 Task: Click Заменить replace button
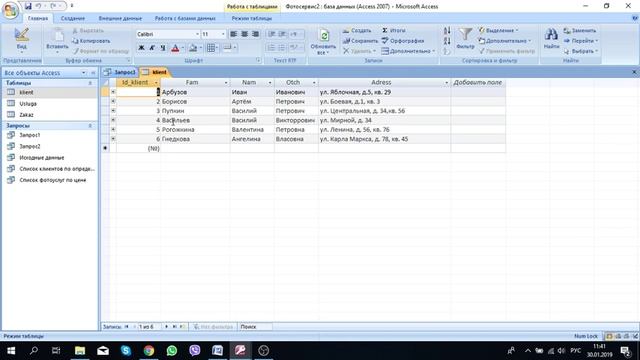click(580, 31)
